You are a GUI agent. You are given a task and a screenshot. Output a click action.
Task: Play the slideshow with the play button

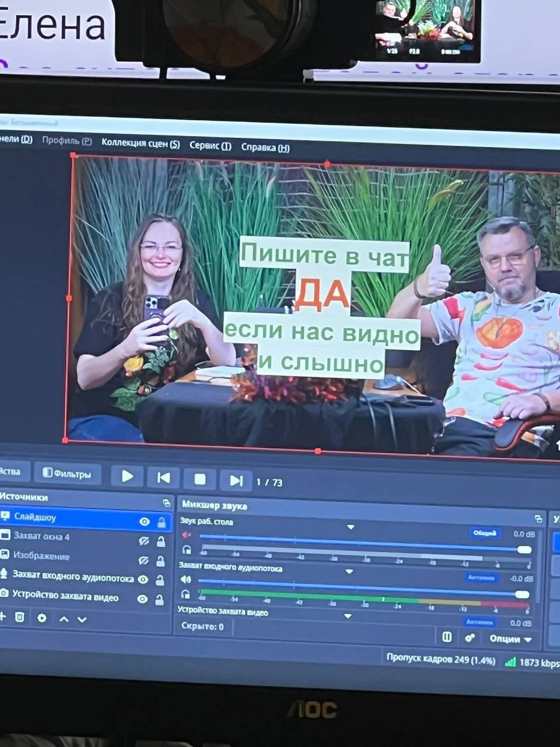coord(127,476)
